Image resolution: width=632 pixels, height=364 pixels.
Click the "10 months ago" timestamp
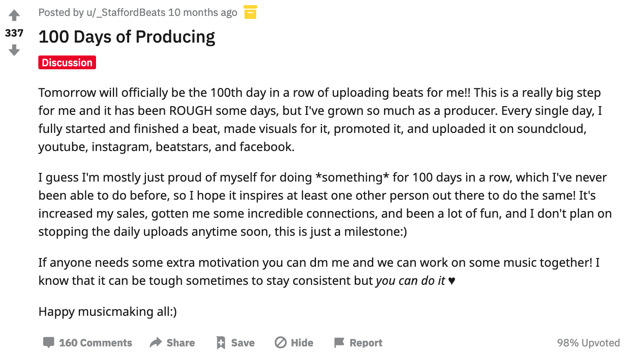click(x=203, y=12)
